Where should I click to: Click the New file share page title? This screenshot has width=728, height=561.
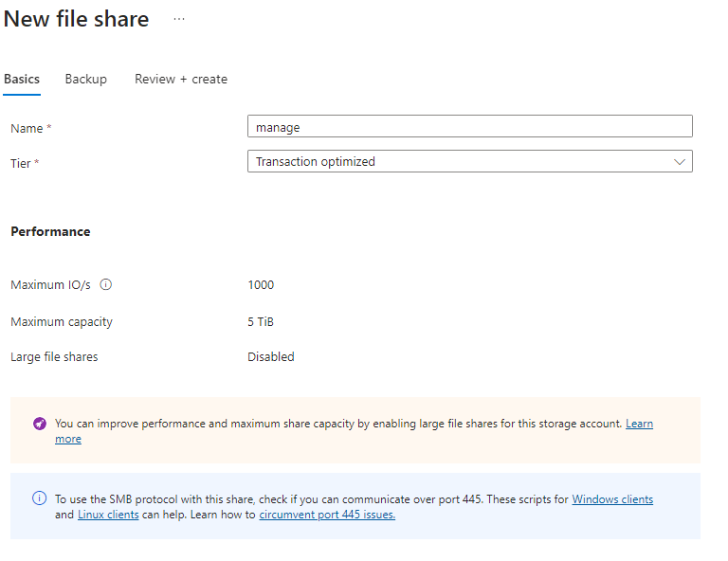[x=77, y=19]
